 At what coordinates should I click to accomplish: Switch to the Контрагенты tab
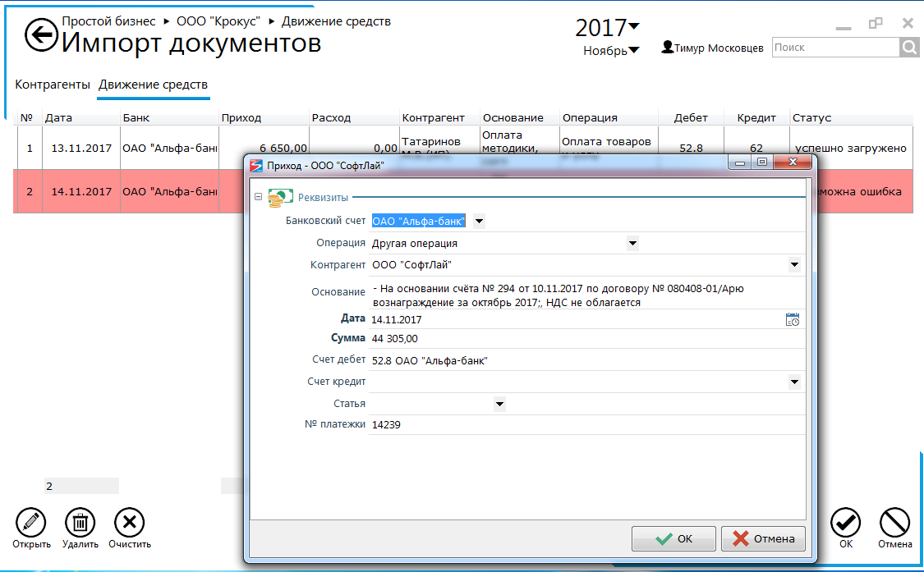pos(52,85)
